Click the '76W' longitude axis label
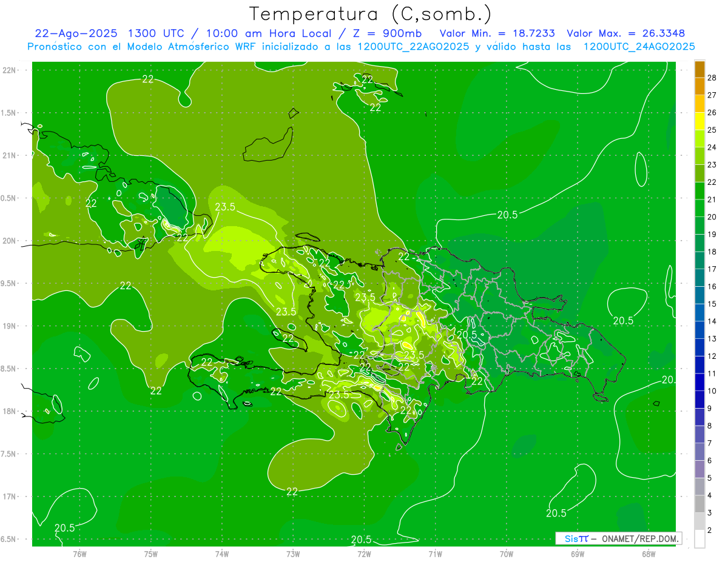728x562 pixels. coord(79,554)
